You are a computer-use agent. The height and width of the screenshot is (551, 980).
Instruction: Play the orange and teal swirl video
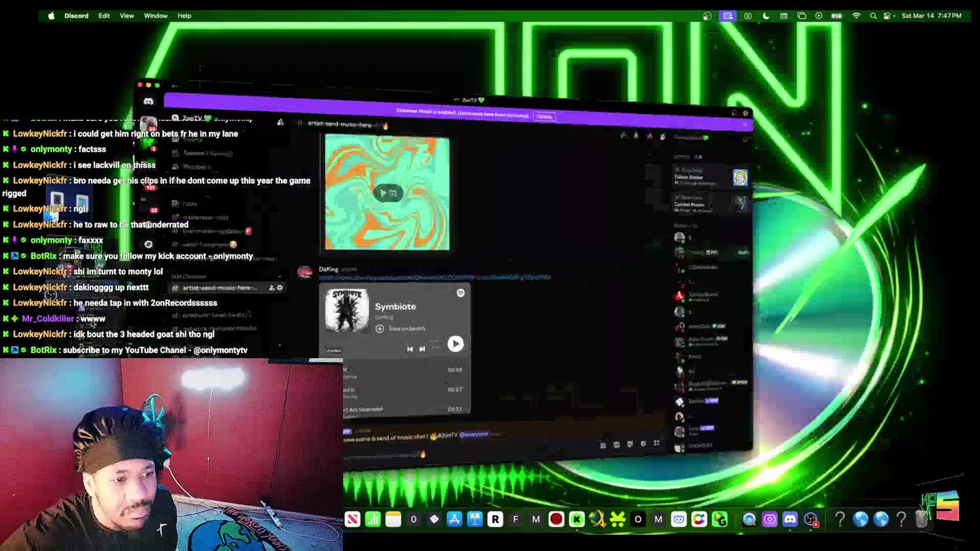point(387,193)
